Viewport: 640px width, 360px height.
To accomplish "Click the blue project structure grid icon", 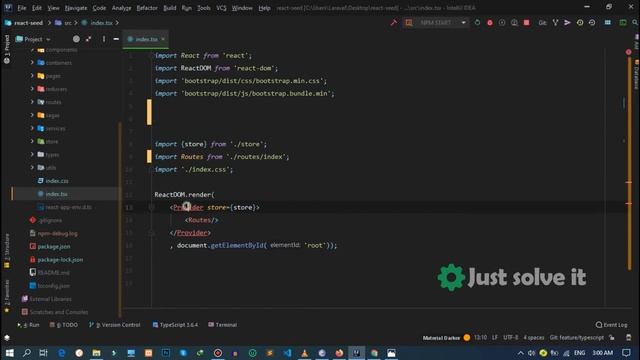I will click(608, 23).
